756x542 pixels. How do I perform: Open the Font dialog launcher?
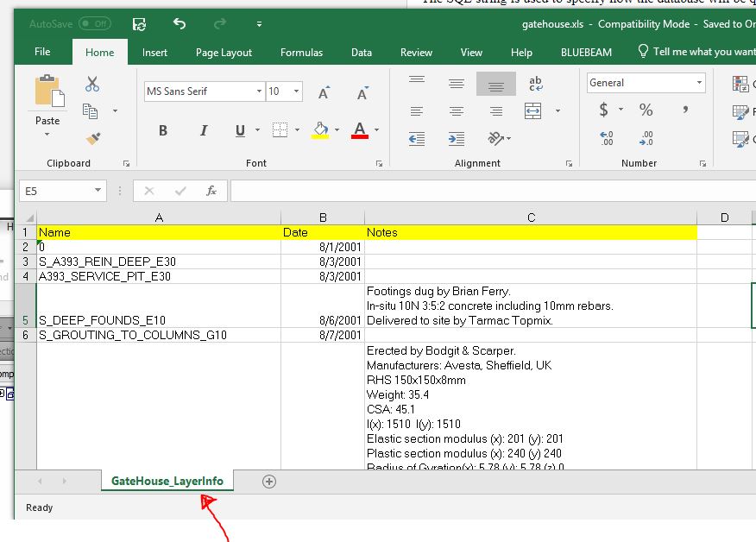[x=380, y=163]
